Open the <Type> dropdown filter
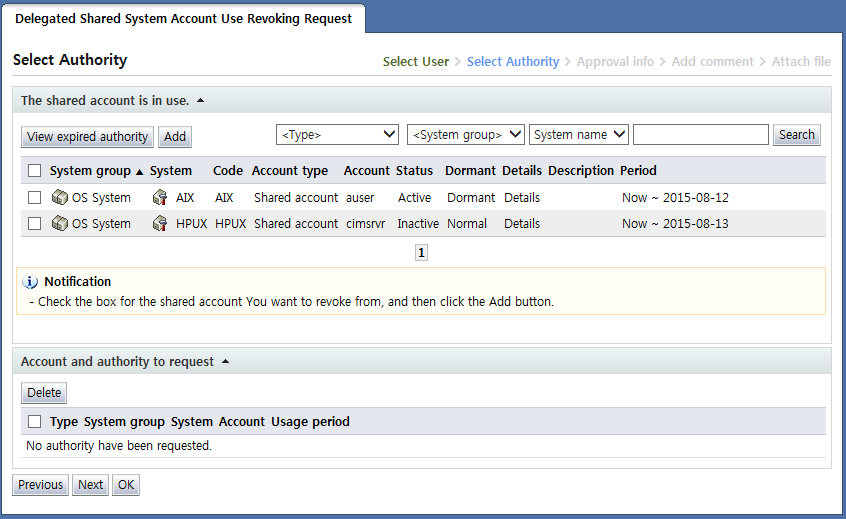Image resolution: width=846 pixels, height=519 pixels. coord(338,135)
